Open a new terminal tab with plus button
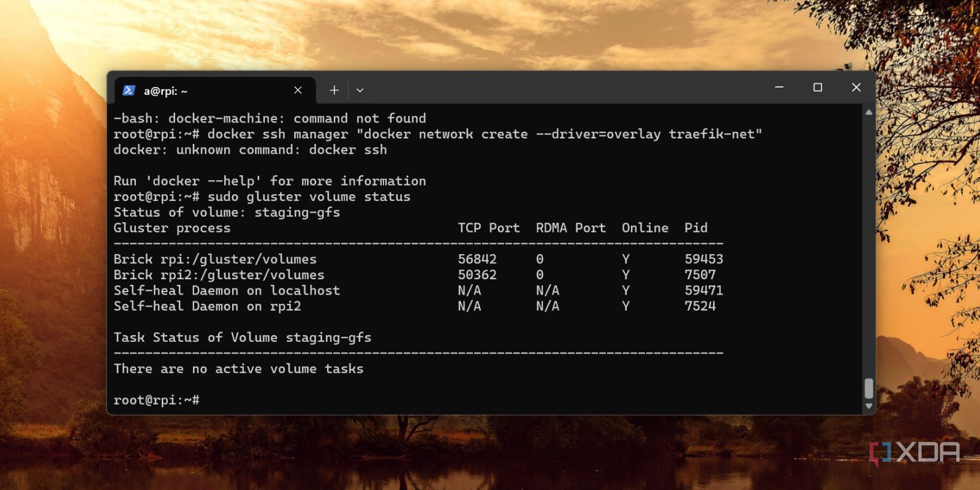Viewport: 980px width, 490px height. (x=334, y=90)
